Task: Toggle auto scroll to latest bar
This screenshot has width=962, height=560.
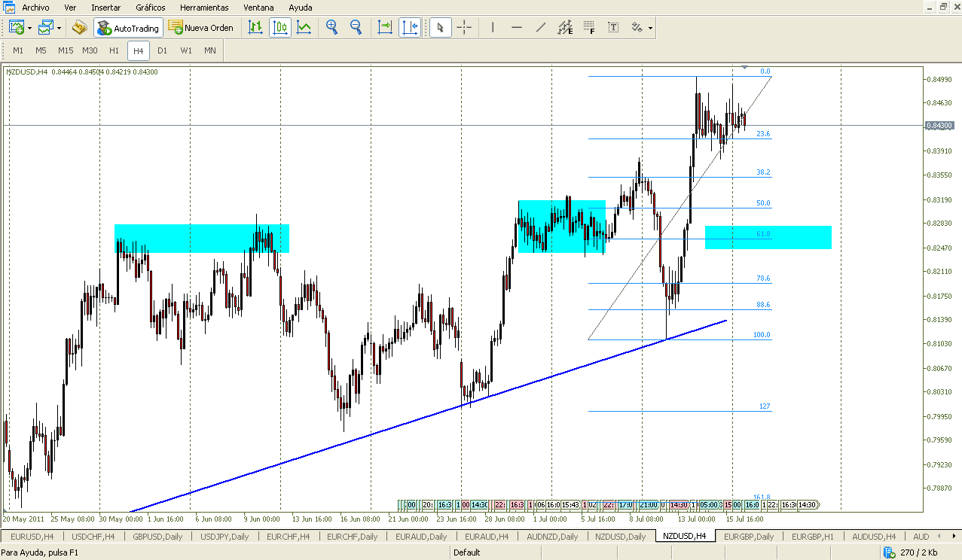Action: tap(385, 28)
